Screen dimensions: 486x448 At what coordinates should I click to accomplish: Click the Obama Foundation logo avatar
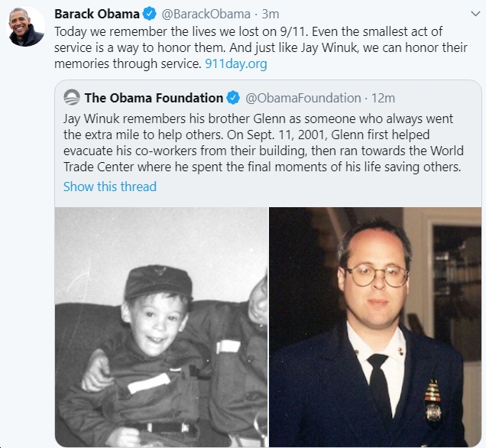(72, 97)
